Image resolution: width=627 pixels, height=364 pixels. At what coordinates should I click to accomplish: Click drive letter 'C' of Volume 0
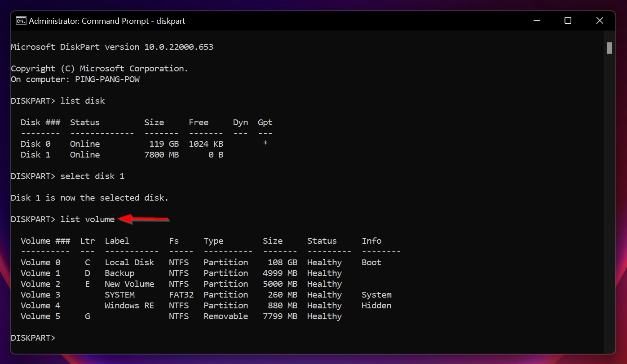88,263
